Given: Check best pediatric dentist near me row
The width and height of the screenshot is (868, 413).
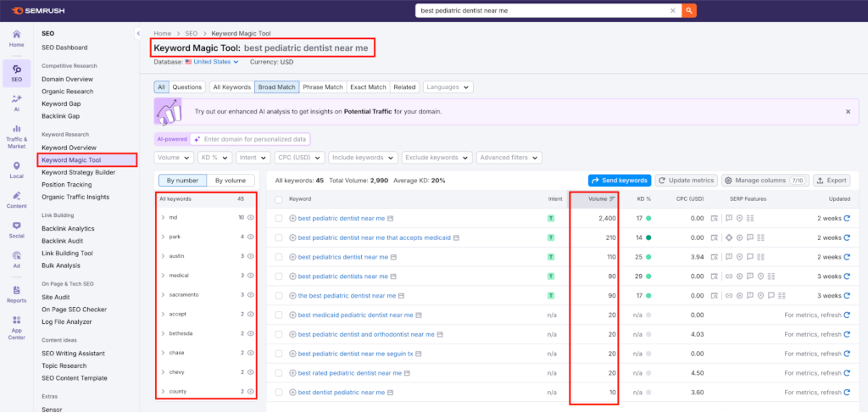Looking at the screenshot, I should pos(278,218).
